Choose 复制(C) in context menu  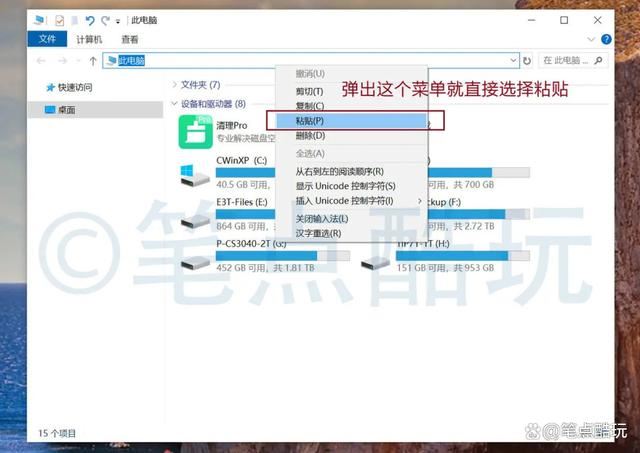click(351, 106)
